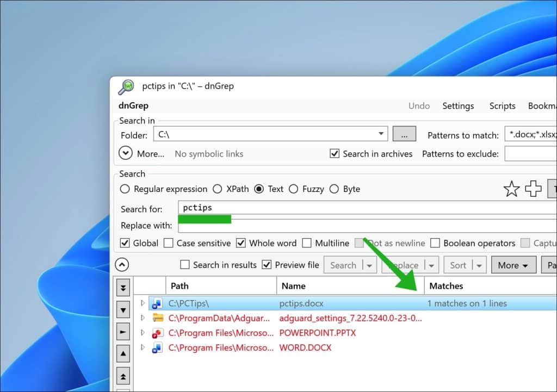
Task: Click the Patterns to match field
Action: [531, 134]
